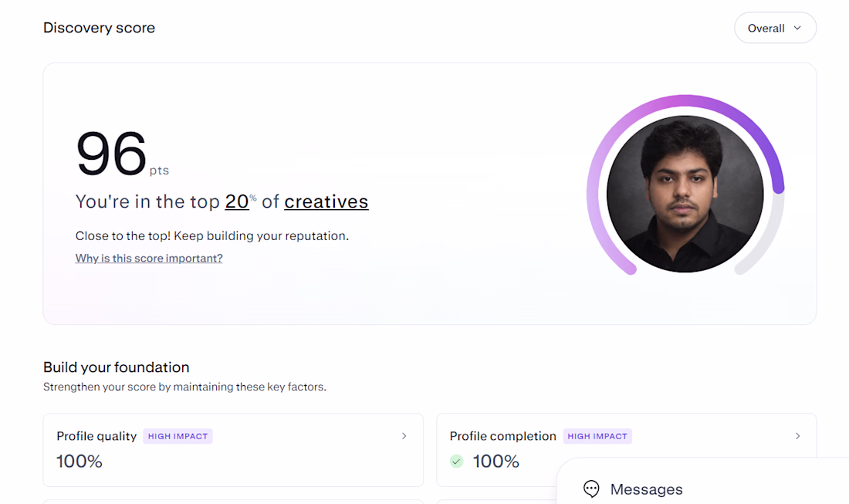The width and height of the screenshot is (849, 504).
Task: Click the chevron arrow beside Overall
Action: click(x=797, y=28)
